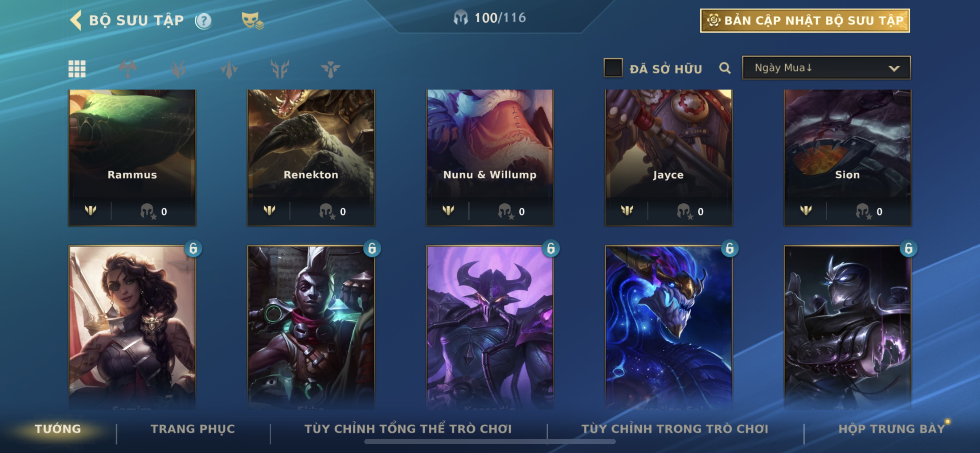Screen dimensions: 980x453
Task: Click the 100/116 champion count indicator
Action: coord(490,18)
